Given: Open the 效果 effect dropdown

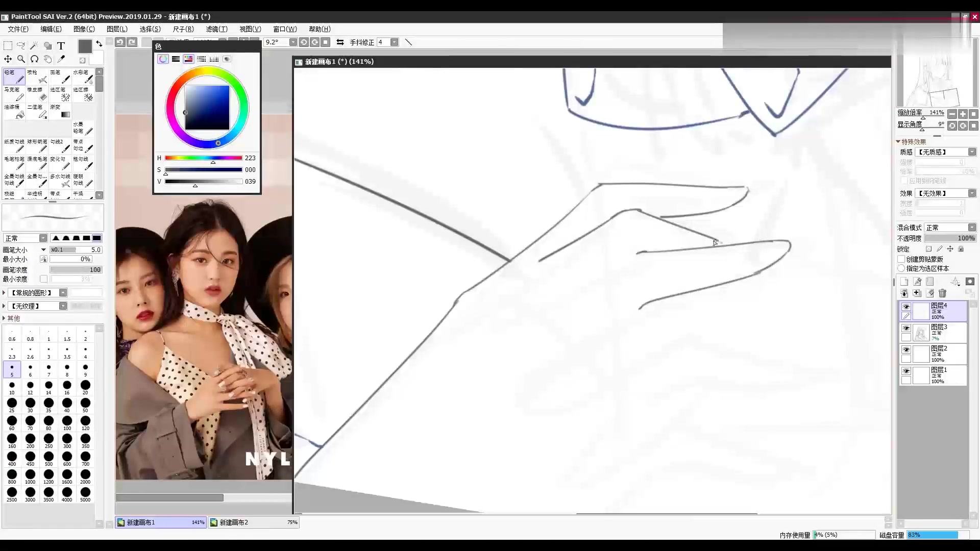Looking at the screenshot, I should (947, 193).
